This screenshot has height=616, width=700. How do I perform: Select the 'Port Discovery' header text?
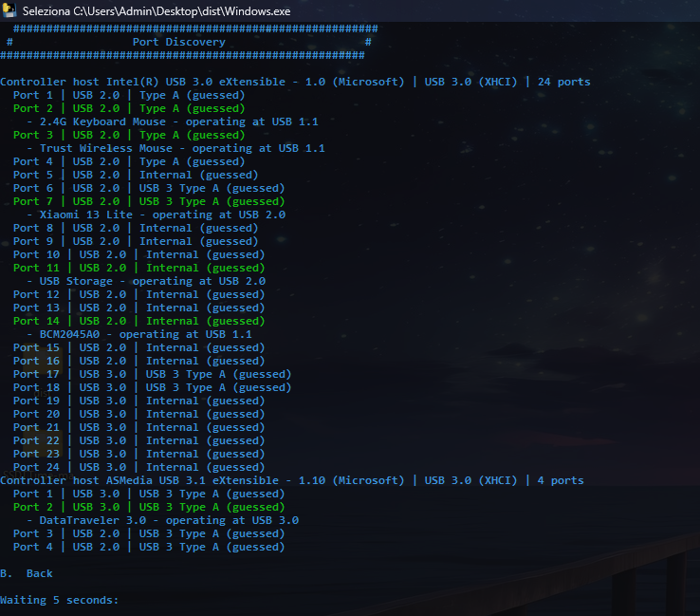179,42
